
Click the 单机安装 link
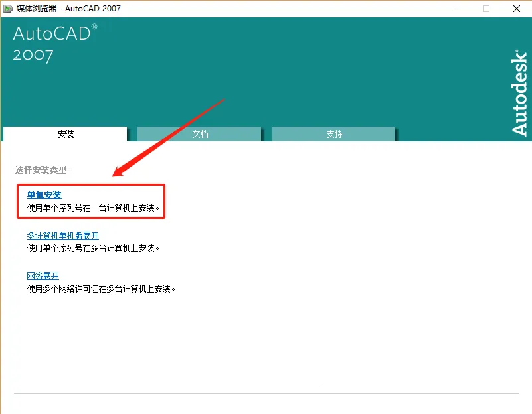coord(44,195)
